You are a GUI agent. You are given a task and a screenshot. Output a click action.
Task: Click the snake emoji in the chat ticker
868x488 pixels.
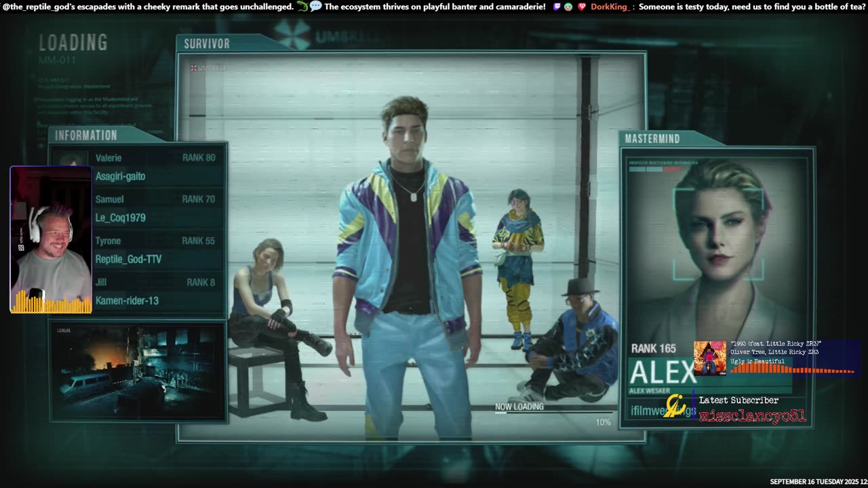tap(303, 7)
